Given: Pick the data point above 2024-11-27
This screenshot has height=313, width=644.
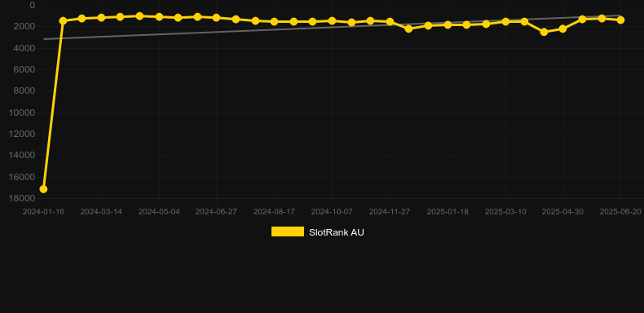Looking at the screenshot, I should (x=390, y=21).
